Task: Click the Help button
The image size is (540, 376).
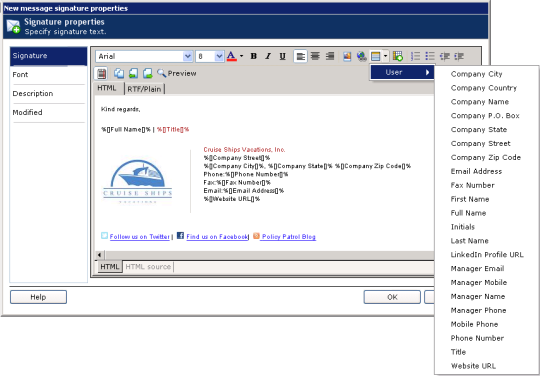Action: click(38, 297)
